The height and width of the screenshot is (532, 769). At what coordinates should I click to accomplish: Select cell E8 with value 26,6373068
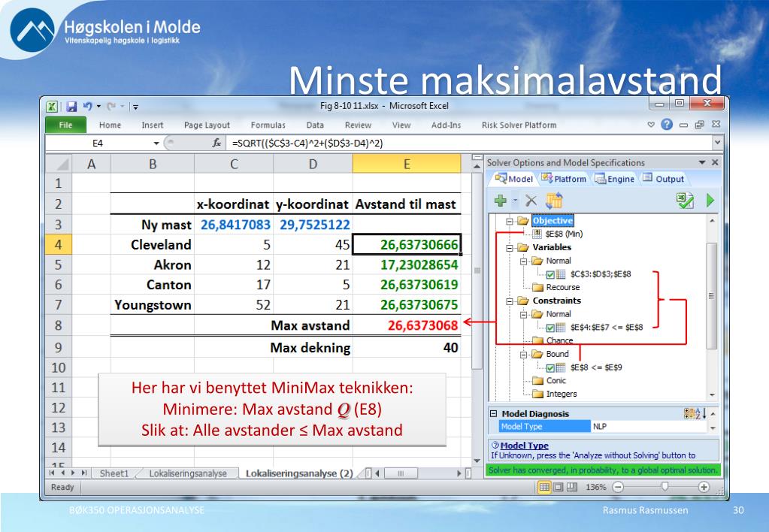click(x=407, y=325)
